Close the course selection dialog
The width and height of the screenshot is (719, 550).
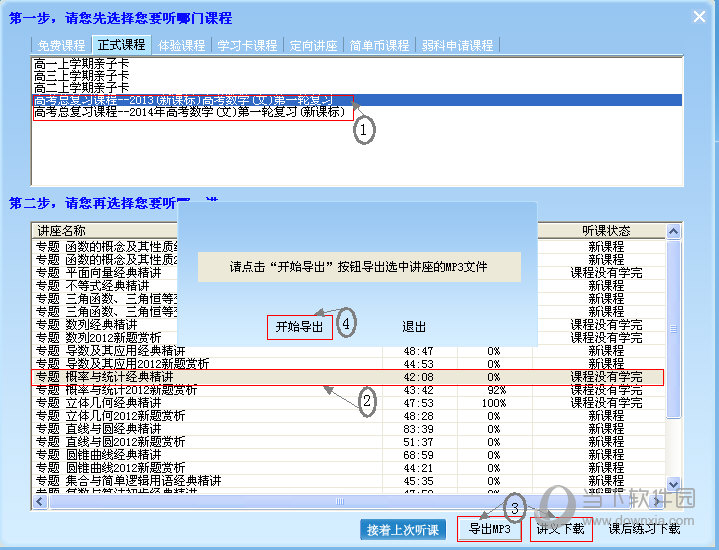(700, 14)
